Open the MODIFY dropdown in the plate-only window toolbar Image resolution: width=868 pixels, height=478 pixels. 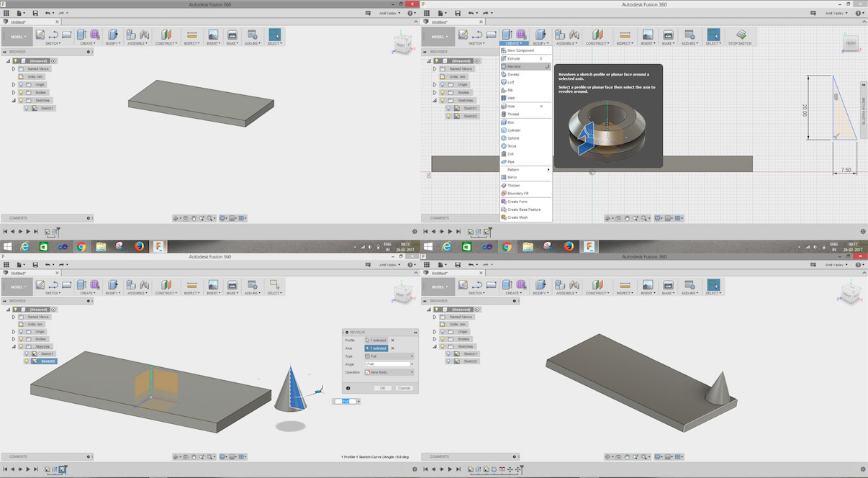click(113, 42)
